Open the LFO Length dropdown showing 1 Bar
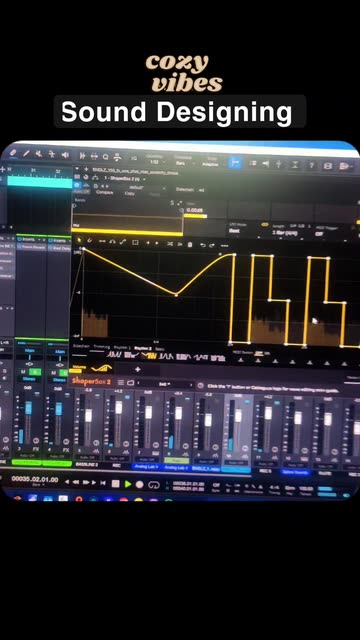 click(285, 232)
